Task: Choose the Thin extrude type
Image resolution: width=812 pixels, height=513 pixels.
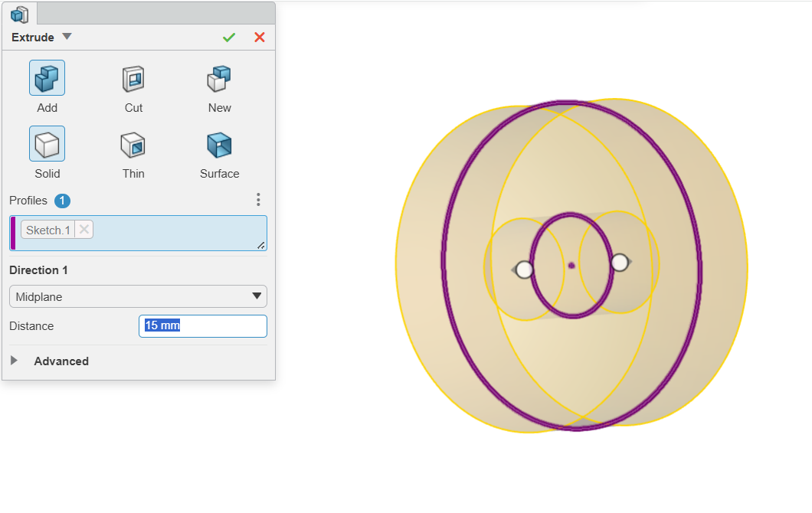Action: pos(133,144)
